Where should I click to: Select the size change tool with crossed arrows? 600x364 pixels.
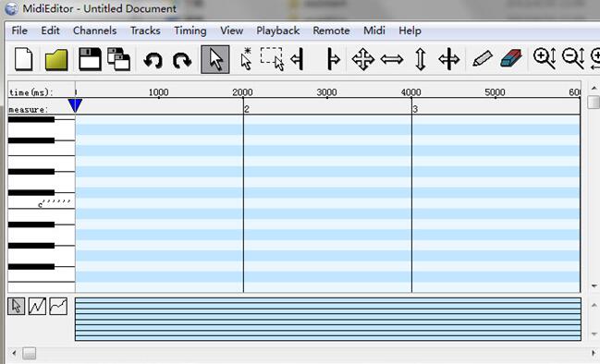(x=449, y=60)
